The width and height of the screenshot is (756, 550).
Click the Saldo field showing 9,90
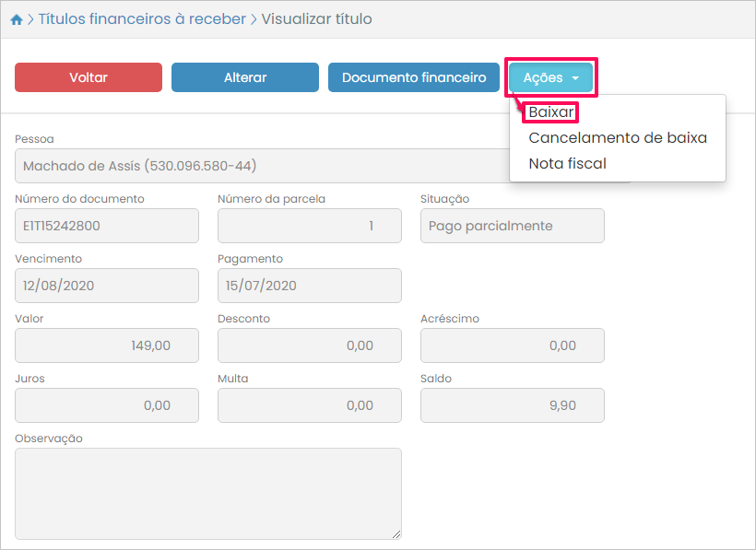512,405
